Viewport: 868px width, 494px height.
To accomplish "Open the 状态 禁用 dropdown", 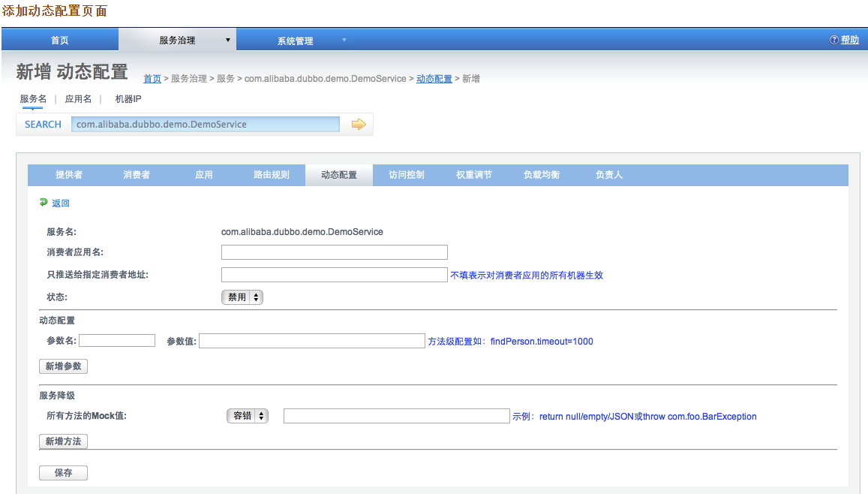I will [x=242, y=297].
